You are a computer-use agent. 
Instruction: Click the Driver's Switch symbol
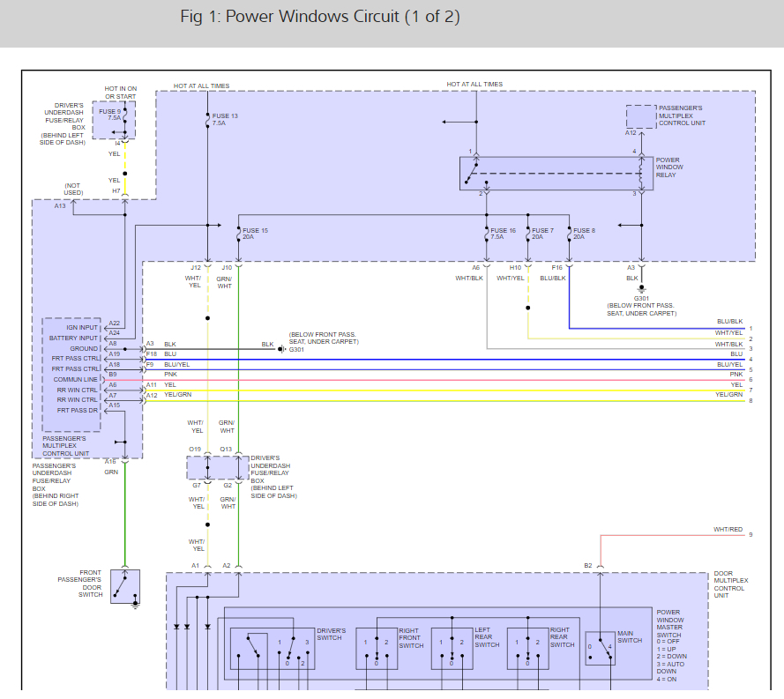[272, 649]
